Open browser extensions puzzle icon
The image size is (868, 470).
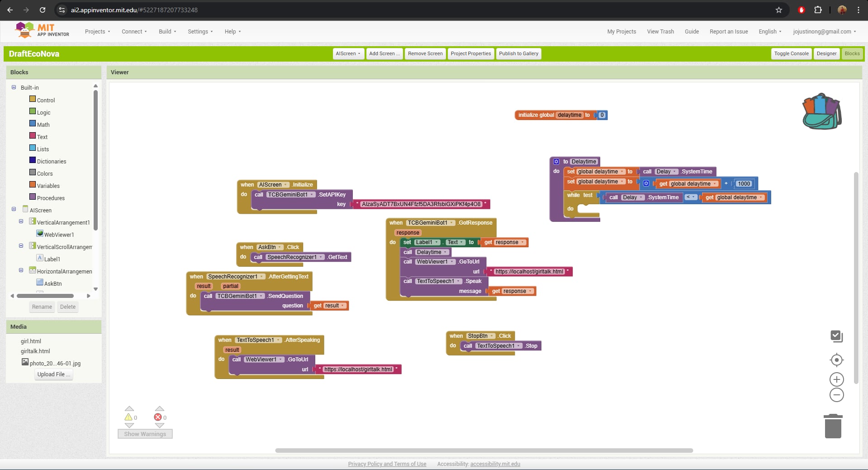(x=818, y=10)
